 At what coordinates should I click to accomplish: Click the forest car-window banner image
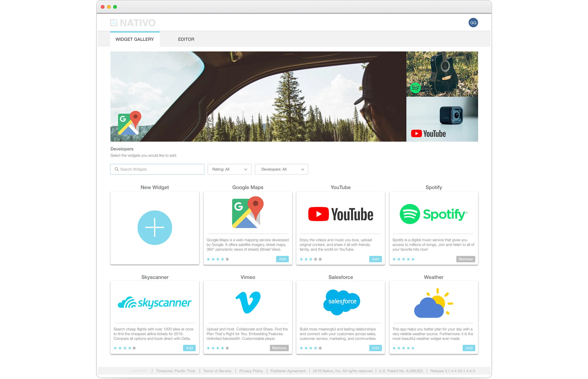click(258, 96)
